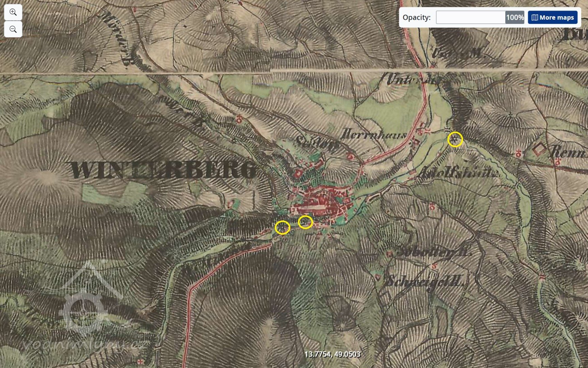Viewport: 588px width, 368px height.
Task: Click the Opacity label text
Action: pos(416,17)
